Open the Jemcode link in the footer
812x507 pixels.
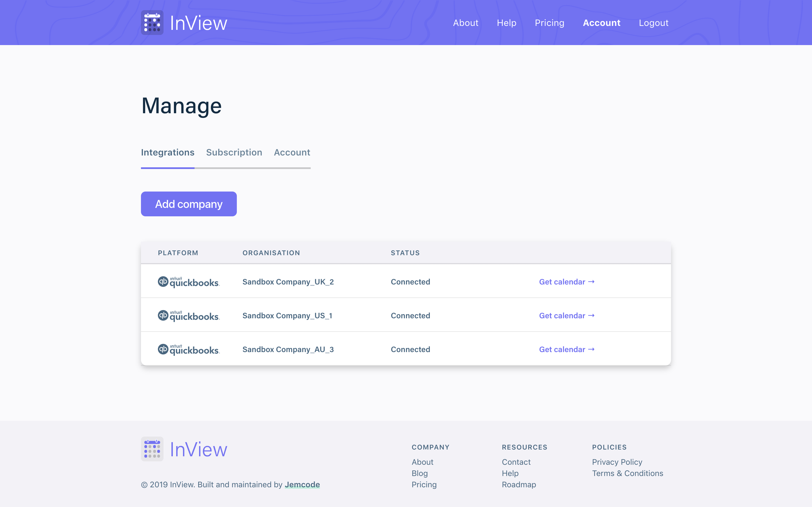click(302, 484)
